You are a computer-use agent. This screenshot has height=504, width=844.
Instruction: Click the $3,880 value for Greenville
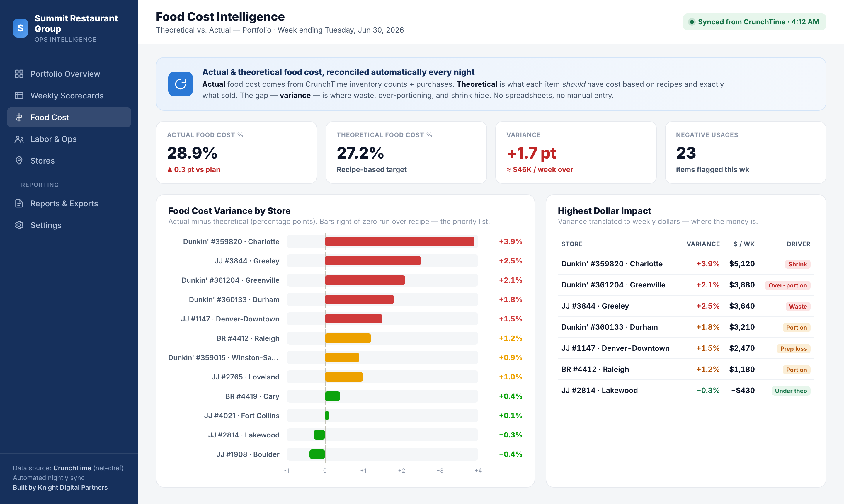(x=742, y=285)
